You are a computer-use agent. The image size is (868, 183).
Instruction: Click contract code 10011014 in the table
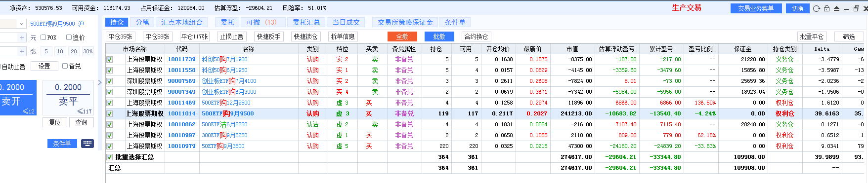click(181, 113)
